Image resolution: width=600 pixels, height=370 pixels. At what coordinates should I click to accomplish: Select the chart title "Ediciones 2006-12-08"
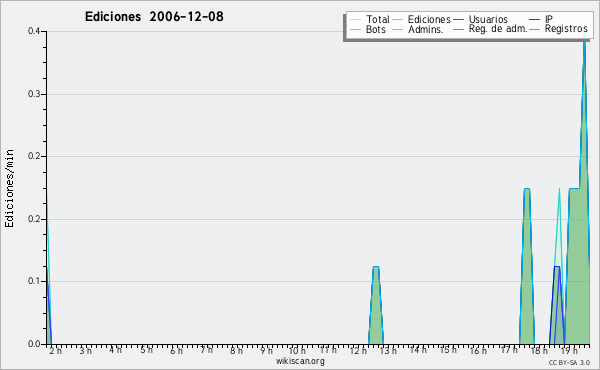pos(154,17)
